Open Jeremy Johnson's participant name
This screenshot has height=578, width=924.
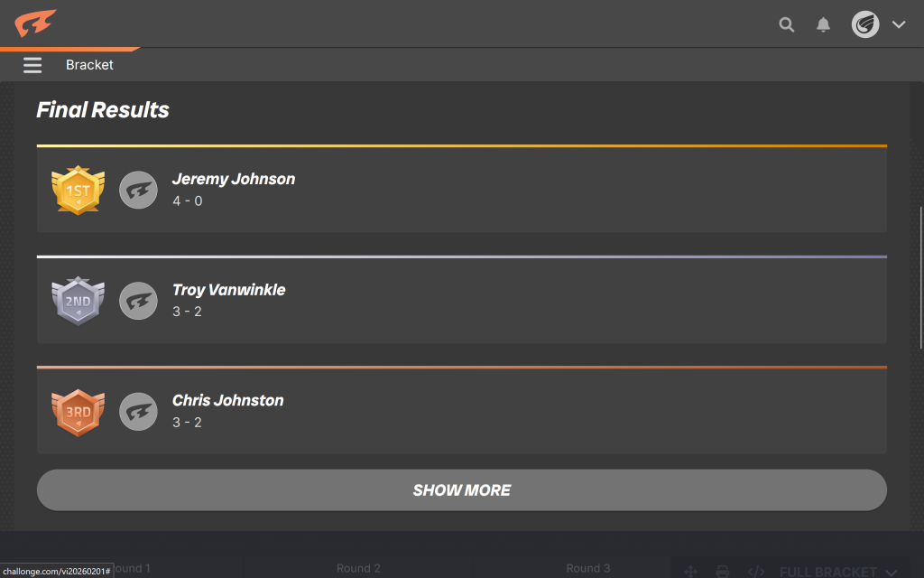click(234, 179)
